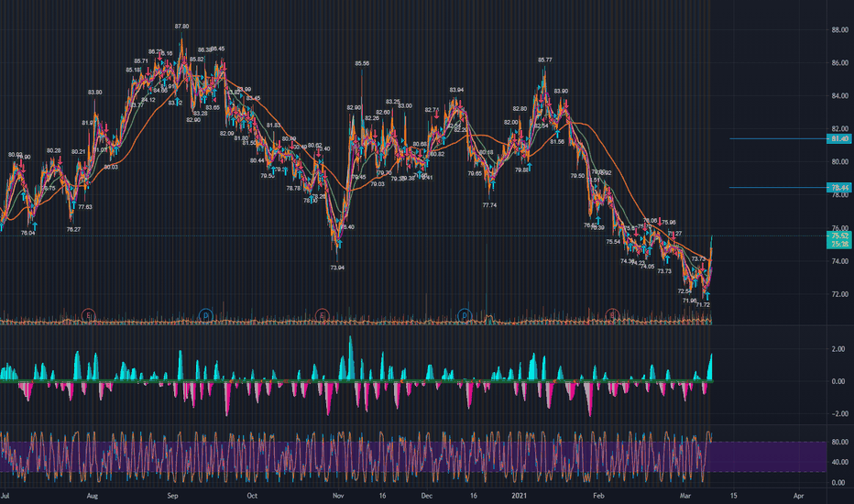
Task: Select the 78.44 horizontal line price tag
Action: click(839, 188)
